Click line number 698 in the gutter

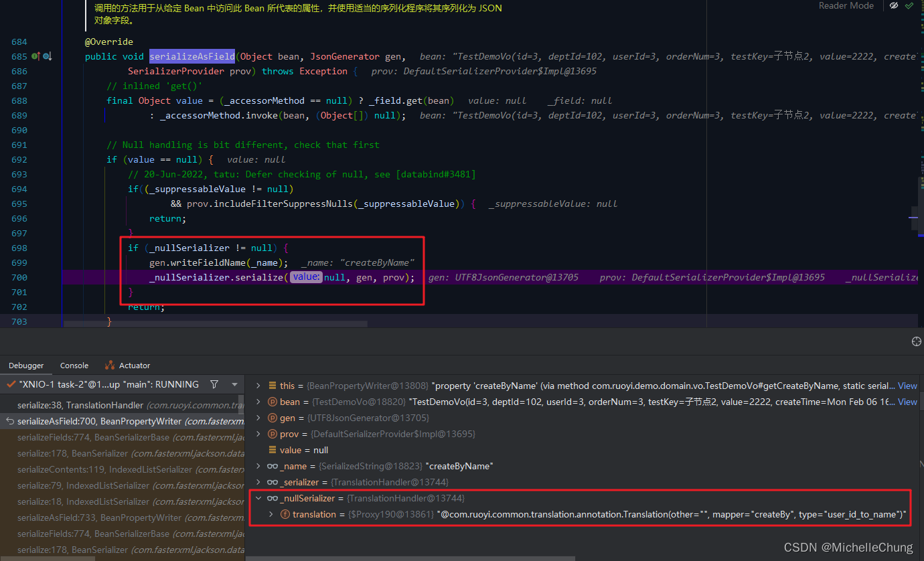(x=19, y=248)
